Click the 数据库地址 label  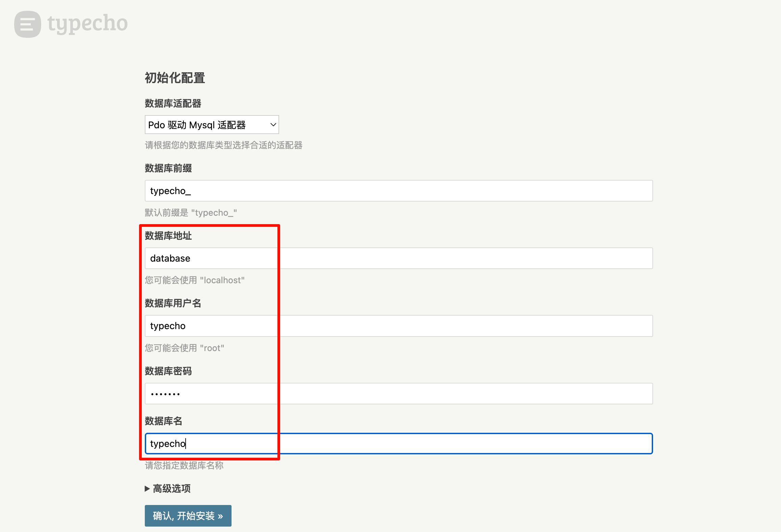point(168,236)
